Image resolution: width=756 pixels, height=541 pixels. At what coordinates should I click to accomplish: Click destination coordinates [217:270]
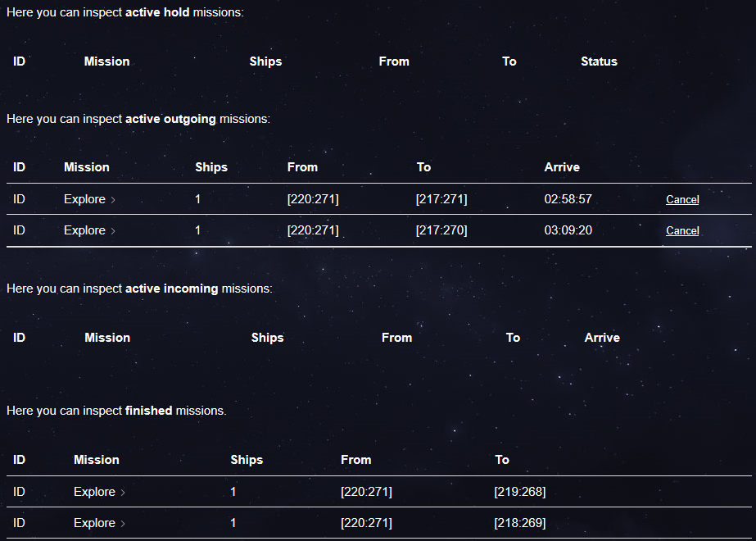click(441, 230)
